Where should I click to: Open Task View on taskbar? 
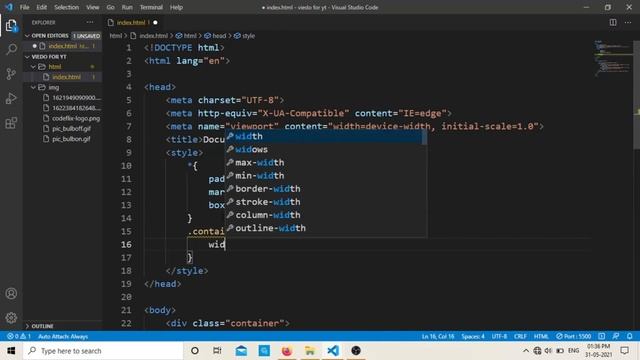click(x=217, y=351)
